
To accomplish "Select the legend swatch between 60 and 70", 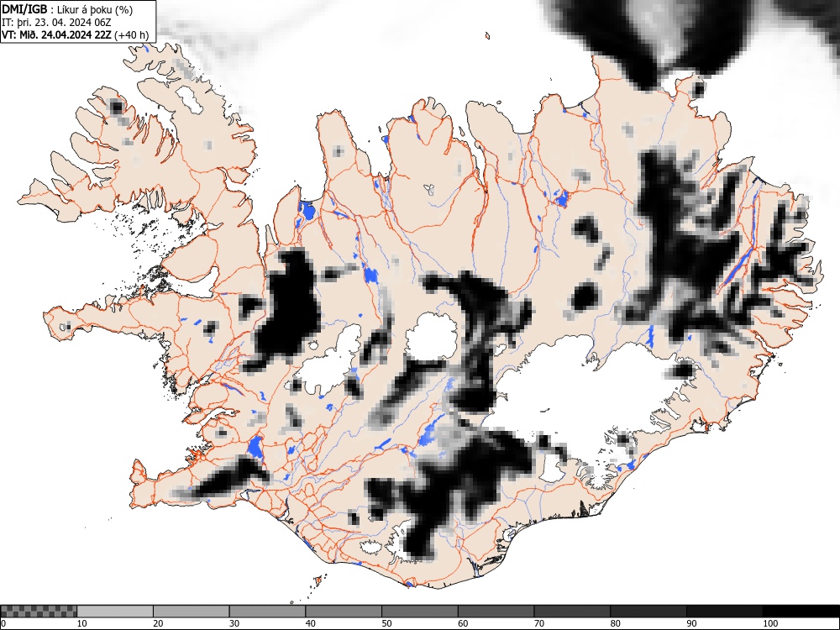I will (x=496, y=612).
